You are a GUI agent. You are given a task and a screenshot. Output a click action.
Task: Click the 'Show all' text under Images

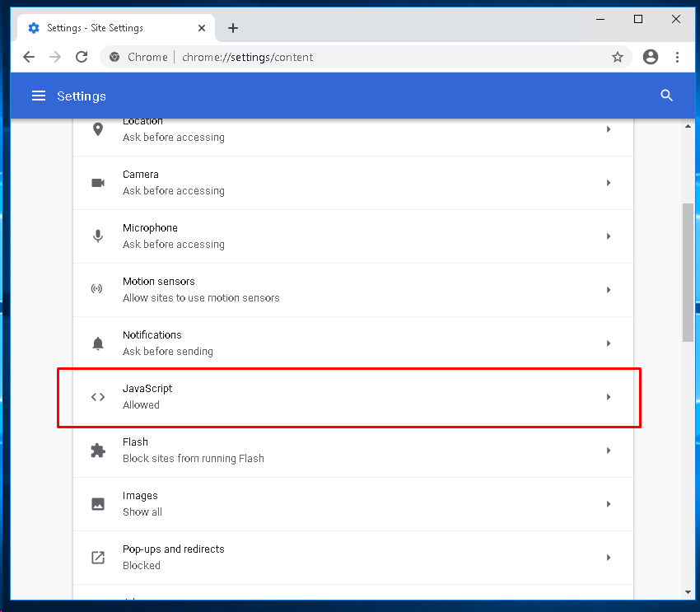(142, 512)
